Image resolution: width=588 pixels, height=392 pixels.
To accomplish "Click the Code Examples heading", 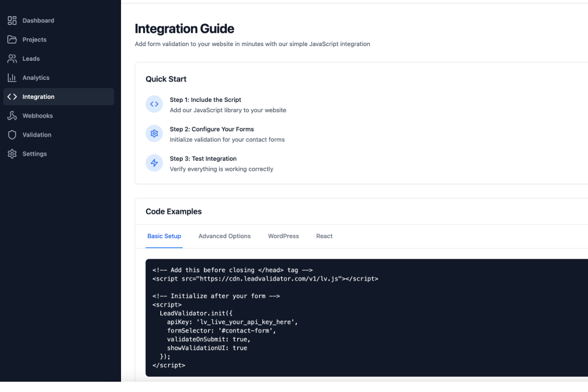I will pos(173,212).
